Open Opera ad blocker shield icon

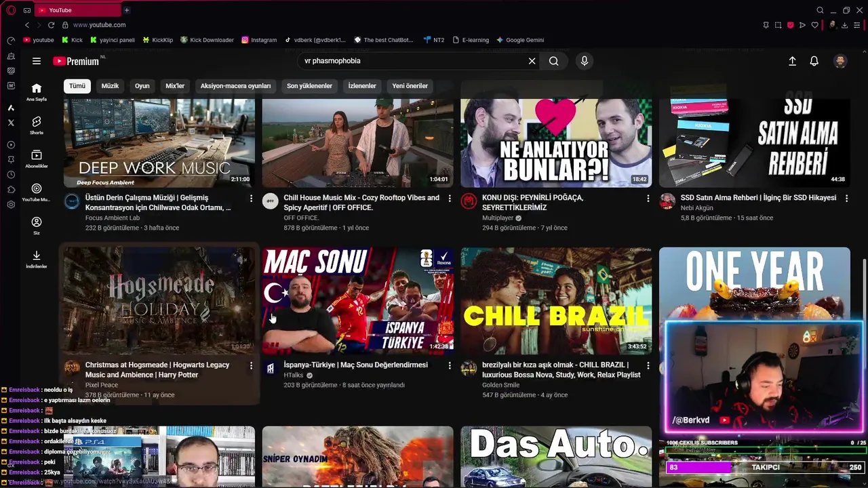point(790,25)
